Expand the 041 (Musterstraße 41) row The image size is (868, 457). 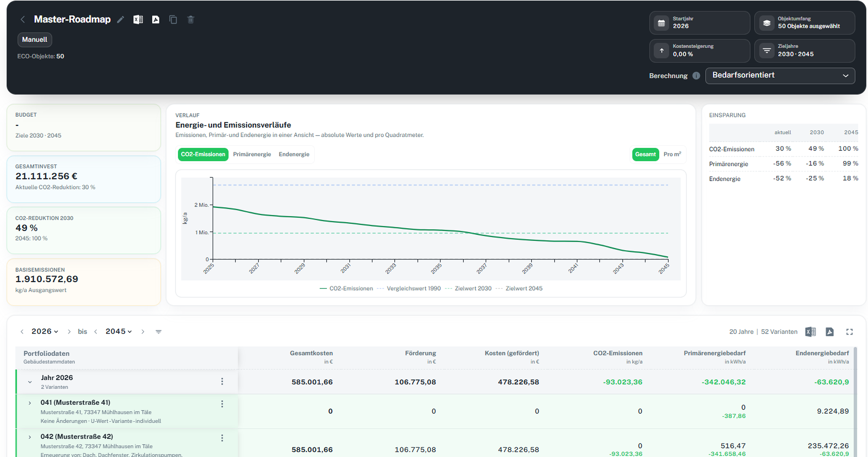click(x=30, y=403)
